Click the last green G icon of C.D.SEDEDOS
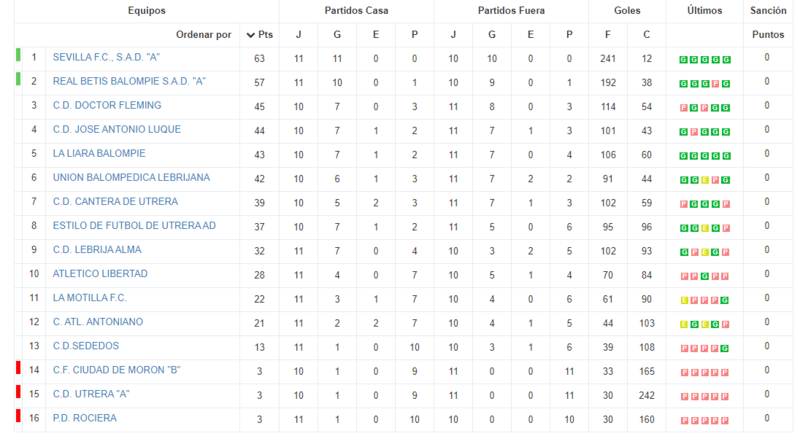The width and height of the screenshot is (800, 436). tap(726, 349)
